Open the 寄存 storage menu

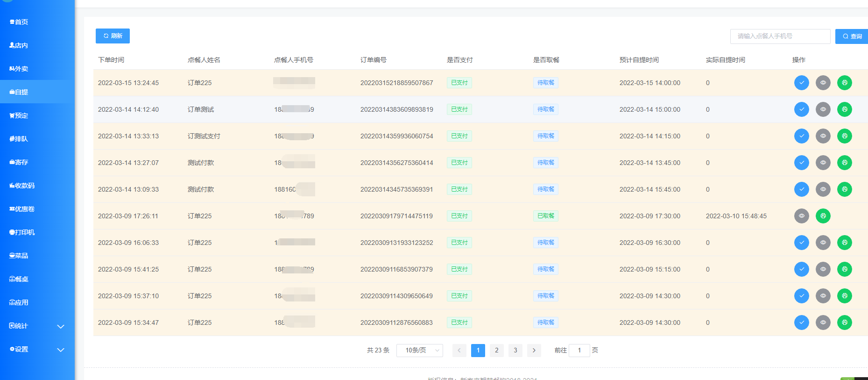click(x=37, y=162)
